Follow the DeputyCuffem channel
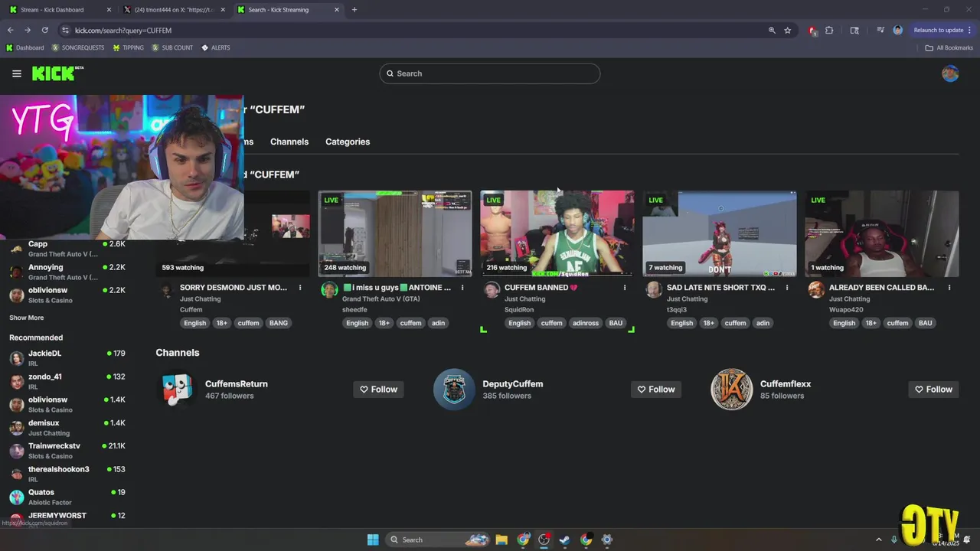 tap(656, 390)
